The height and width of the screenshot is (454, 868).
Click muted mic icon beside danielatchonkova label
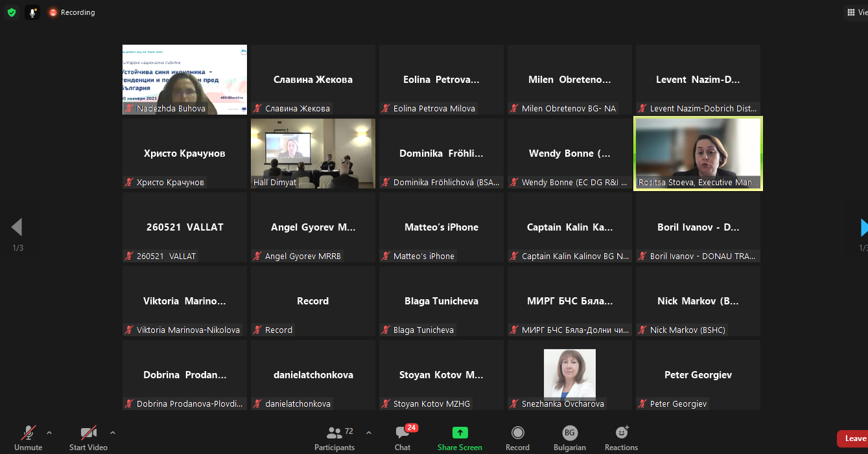click(257, 403)
